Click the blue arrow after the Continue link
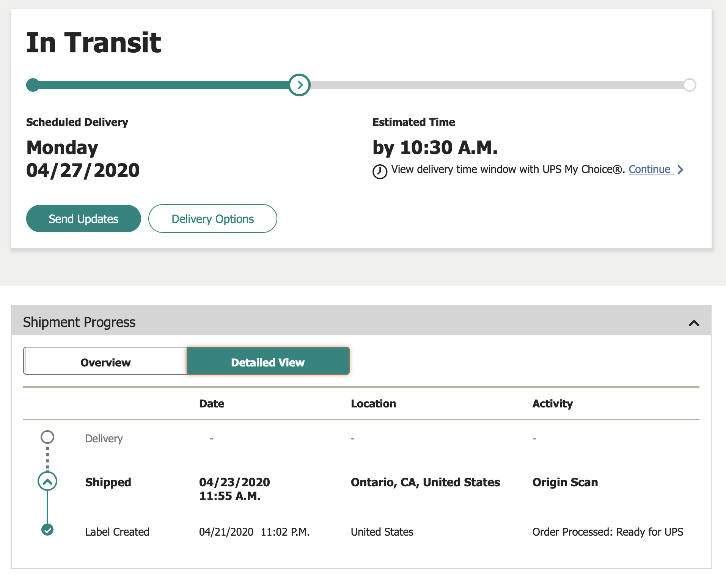 680,170
